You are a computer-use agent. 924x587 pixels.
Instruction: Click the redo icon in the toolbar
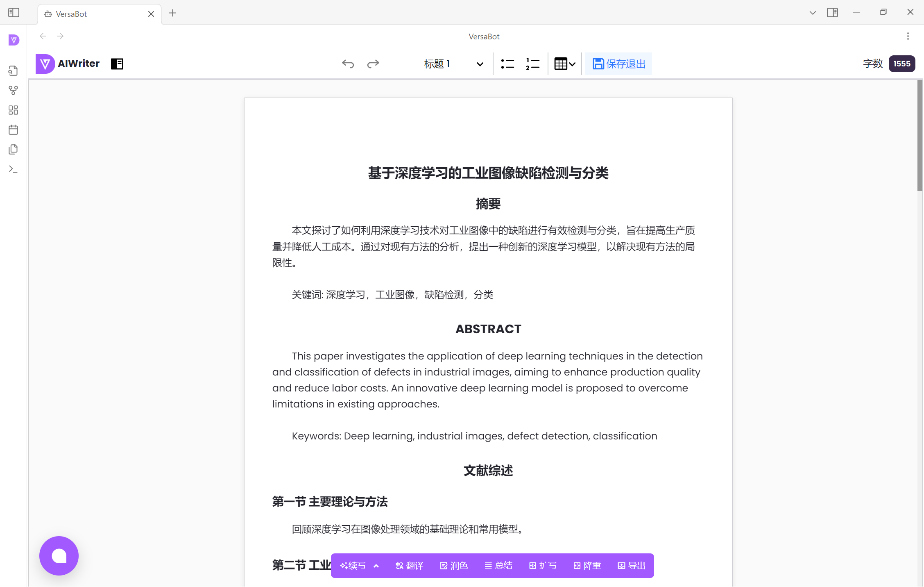[373, 64]
